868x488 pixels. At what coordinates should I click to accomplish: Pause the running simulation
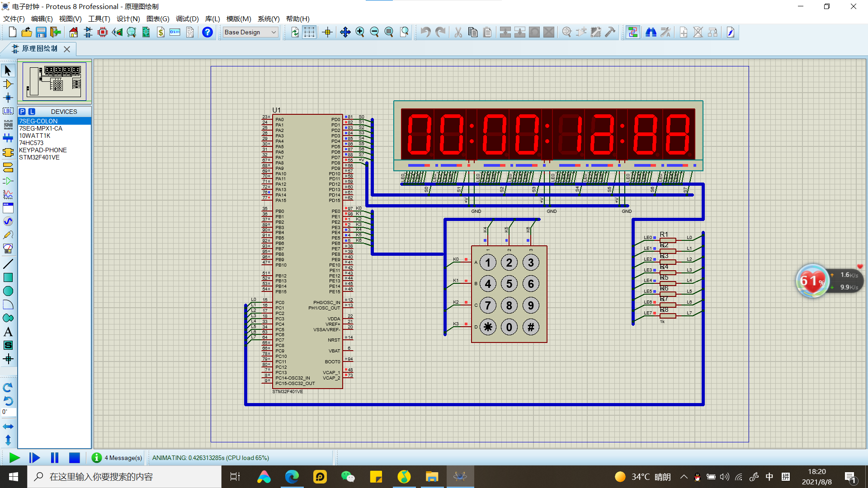tap(55, 458)
